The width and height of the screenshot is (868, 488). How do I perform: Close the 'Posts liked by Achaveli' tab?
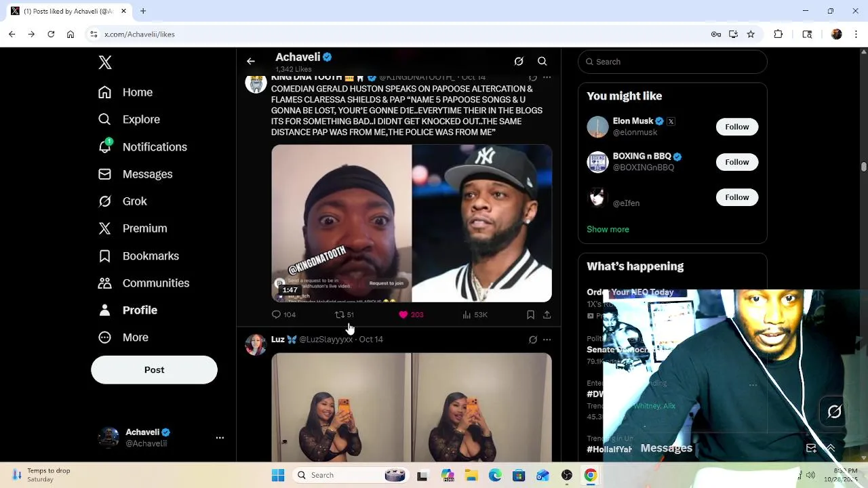pos(123,11)
